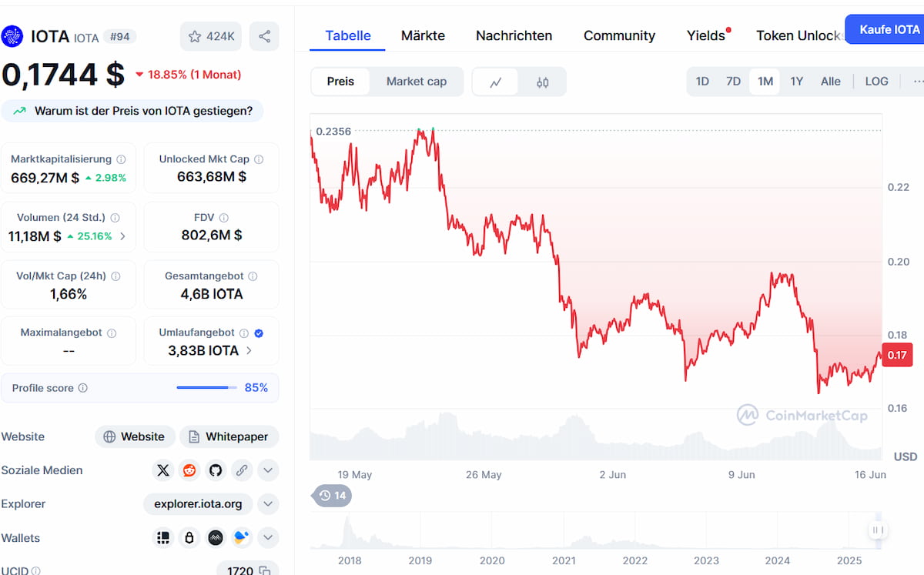Open the Reddit community icon
924x575 pixels.
189,470
